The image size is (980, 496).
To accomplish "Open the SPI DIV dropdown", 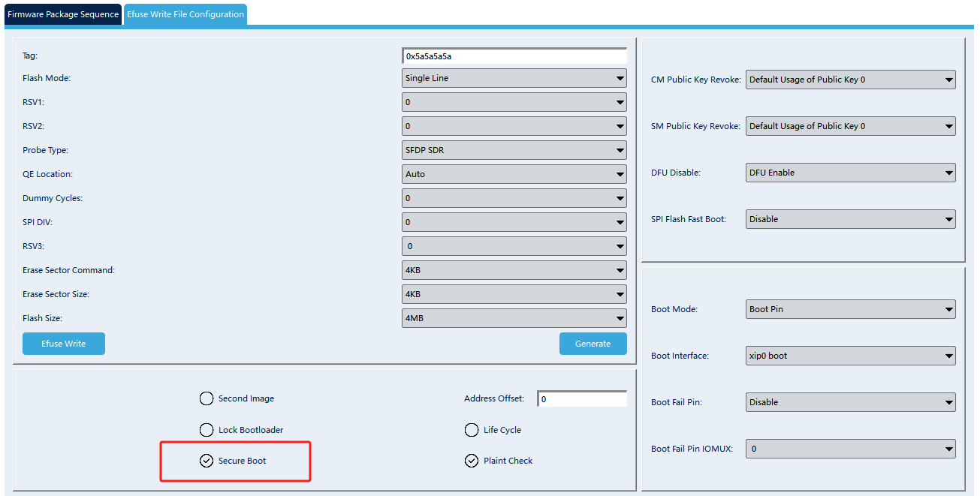I will pyautogui.click(x=514, y=222).
